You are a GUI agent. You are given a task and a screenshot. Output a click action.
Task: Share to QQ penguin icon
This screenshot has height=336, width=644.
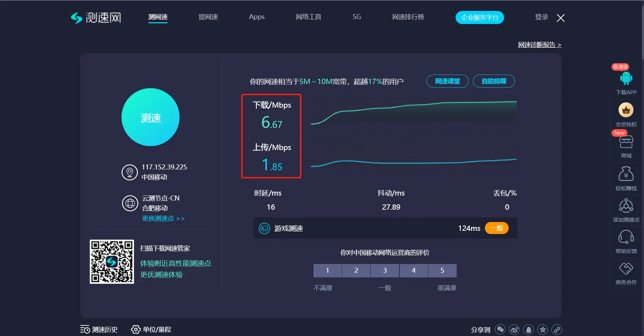(x=528, y=330)
